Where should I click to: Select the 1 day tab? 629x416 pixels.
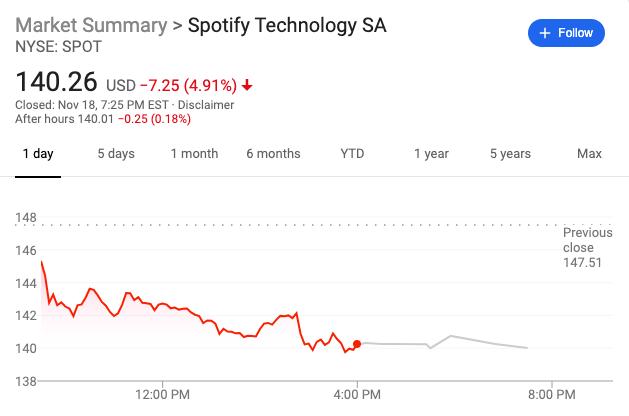coord(38,154)
